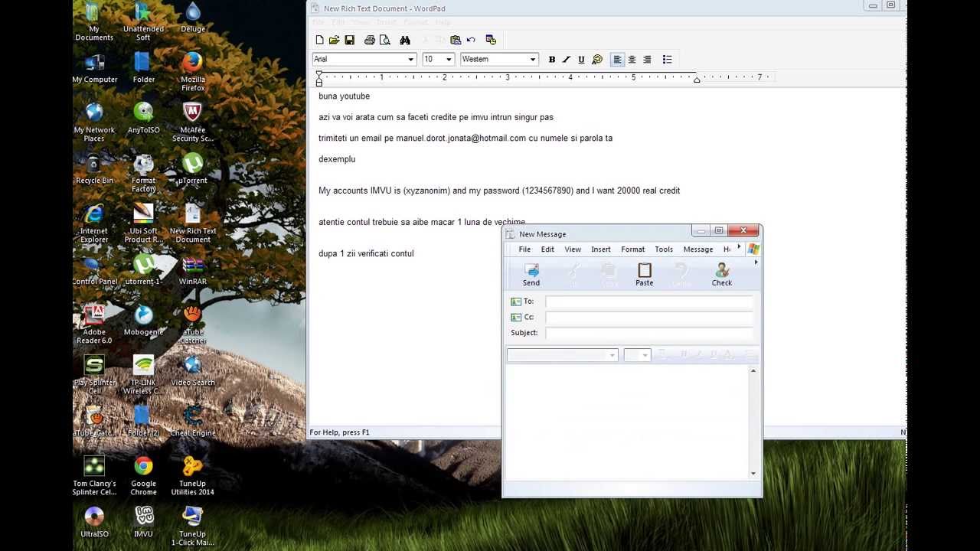This screenshot has height=551, width=980.
Task: Click the Open folder icon in WordPad toolbar
Action: [335, 40]
